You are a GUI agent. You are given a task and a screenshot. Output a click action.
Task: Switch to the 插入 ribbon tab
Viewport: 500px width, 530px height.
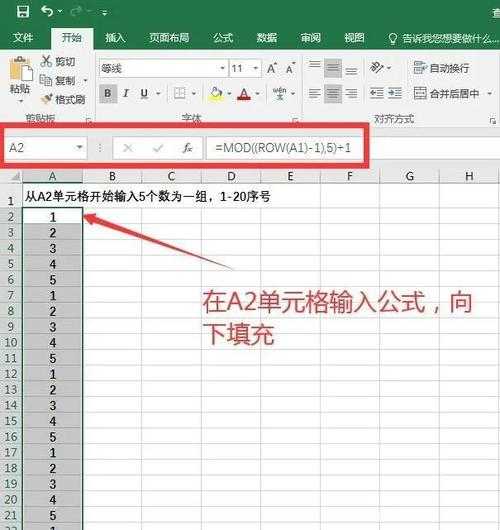pyautogui.click(x=115, y=38)
